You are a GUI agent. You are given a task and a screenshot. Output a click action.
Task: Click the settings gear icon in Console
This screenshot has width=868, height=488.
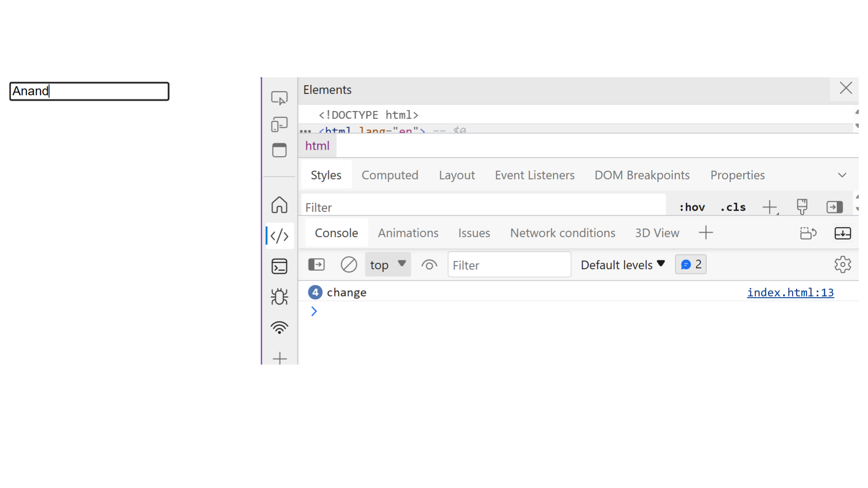point(843,264)
